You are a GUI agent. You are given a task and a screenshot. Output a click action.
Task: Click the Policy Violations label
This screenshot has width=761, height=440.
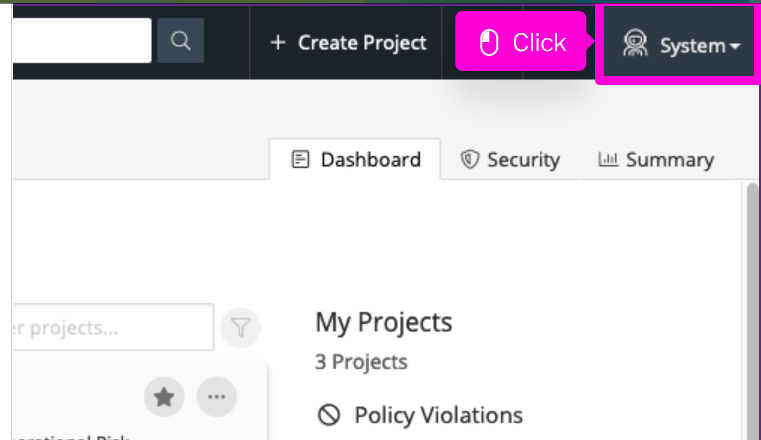438,415
